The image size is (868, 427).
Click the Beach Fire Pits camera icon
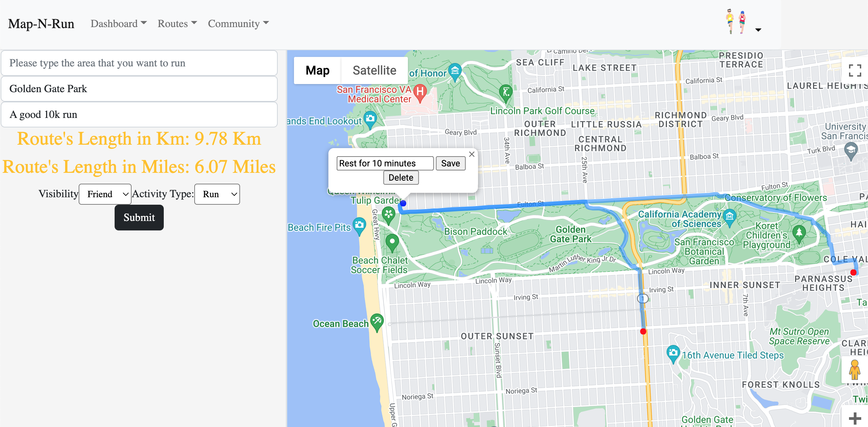click(359, 226)
